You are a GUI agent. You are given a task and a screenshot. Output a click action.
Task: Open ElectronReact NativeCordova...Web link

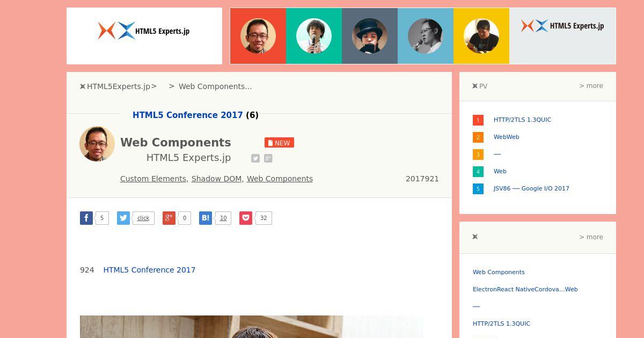click(x=525, y=289)
